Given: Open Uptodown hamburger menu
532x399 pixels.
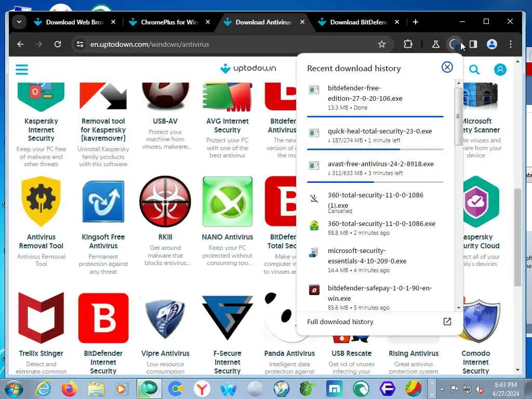Looking at the screenshot, I should coord(22,70).
